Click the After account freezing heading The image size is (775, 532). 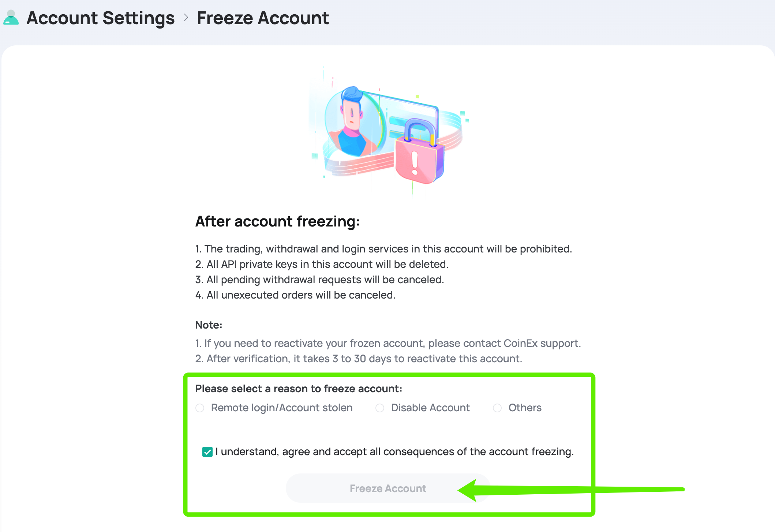point(278,221)
